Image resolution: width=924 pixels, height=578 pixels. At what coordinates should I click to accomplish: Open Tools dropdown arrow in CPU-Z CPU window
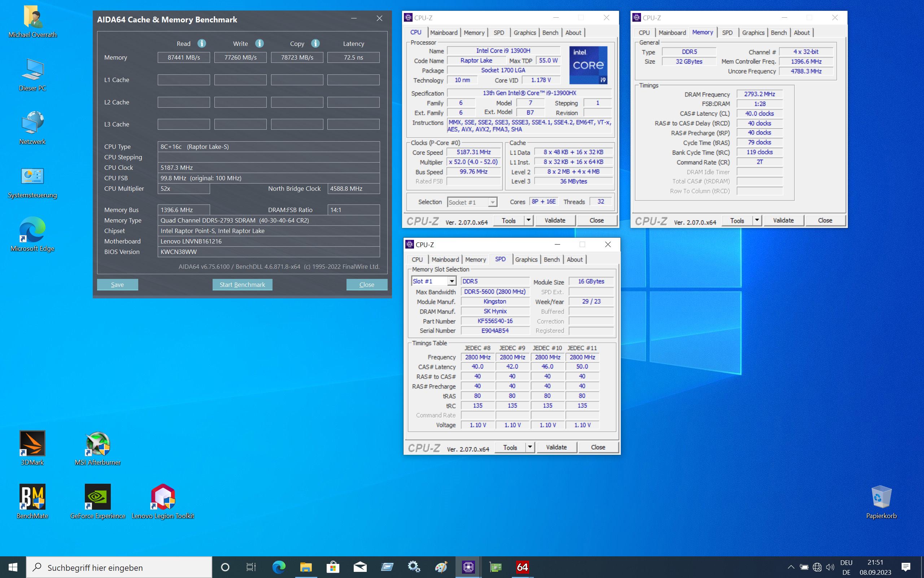(x=528, y=221)
